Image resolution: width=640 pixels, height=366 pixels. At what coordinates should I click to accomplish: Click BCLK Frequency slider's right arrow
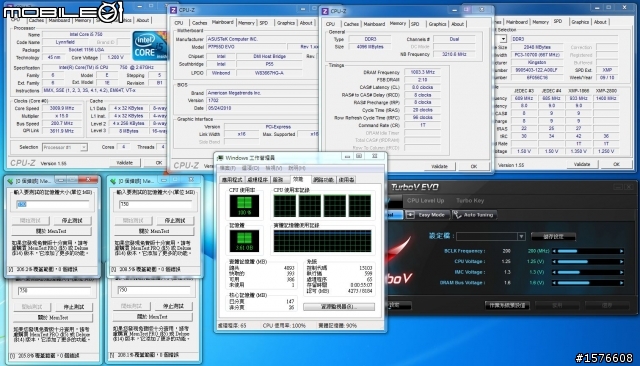tap(622, 251)
